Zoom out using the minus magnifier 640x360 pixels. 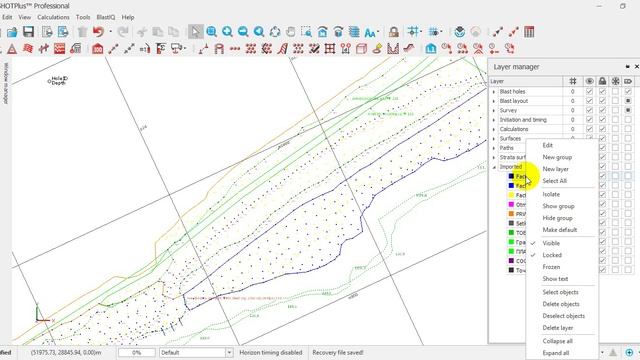click(x=243, y=32)
